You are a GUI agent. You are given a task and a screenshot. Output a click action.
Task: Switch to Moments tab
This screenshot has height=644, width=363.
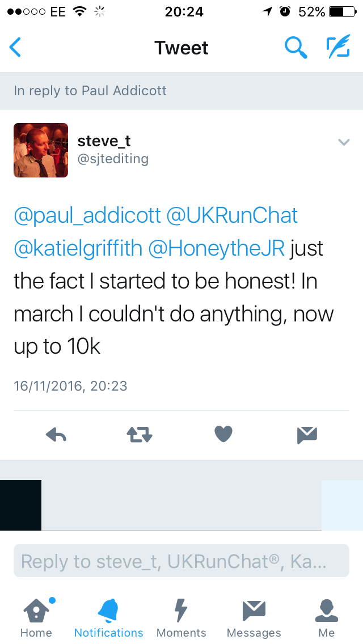181,618
